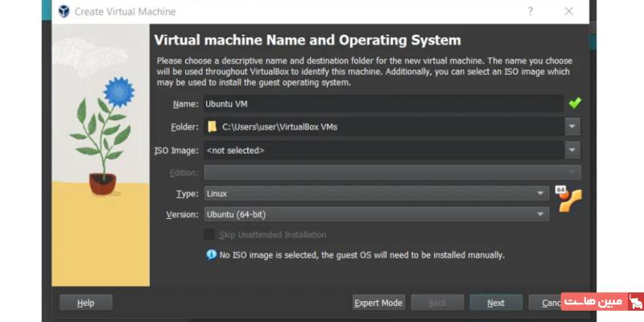Click Next to continue the wizard
The image size is (644, 322).
[x=496, y=303]
